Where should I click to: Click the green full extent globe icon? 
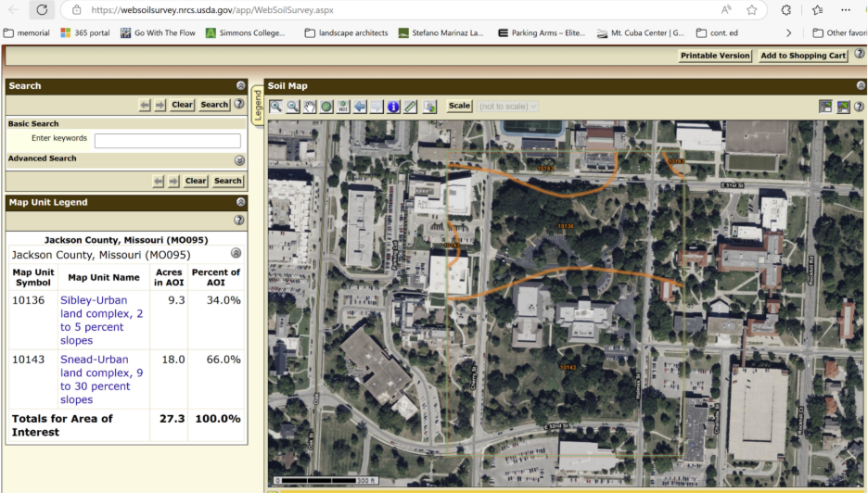tap(326, 107)
